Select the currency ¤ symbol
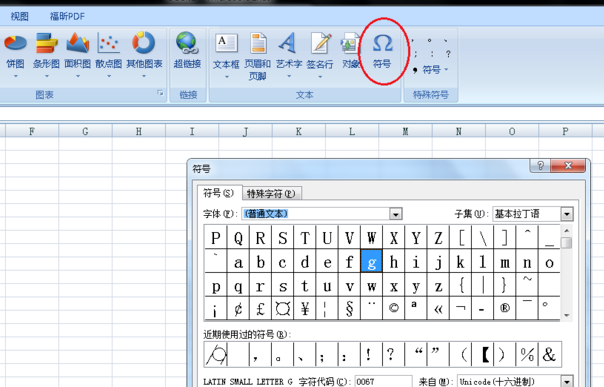This screenshot has width=604, height=387. 282,308
